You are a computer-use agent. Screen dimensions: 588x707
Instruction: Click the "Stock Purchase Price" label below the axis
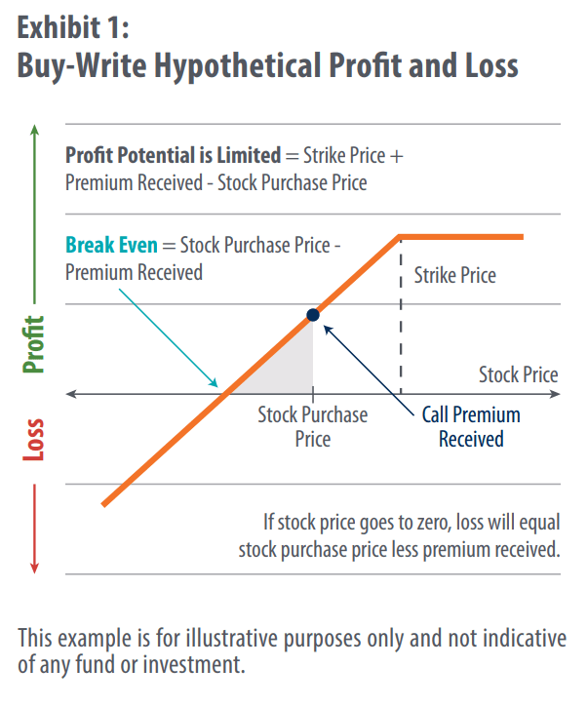pyautogui.click(x=312, y=426)
